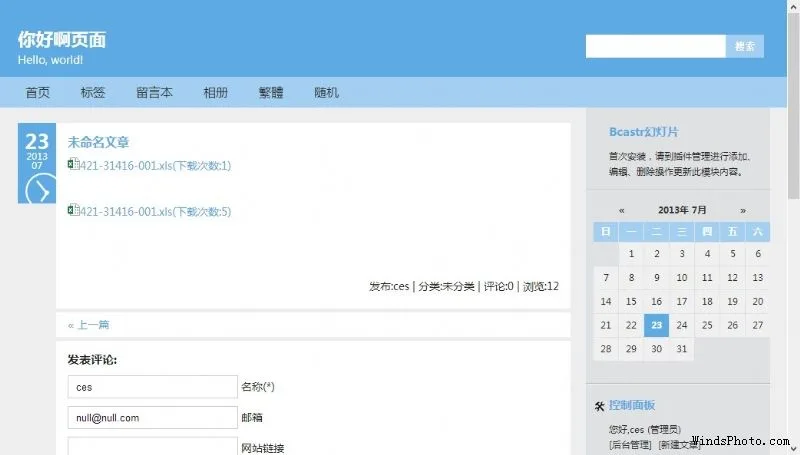Screen dimensions: 800x455
Task: Click the author ces link in post meta
Action: [401, 286]
